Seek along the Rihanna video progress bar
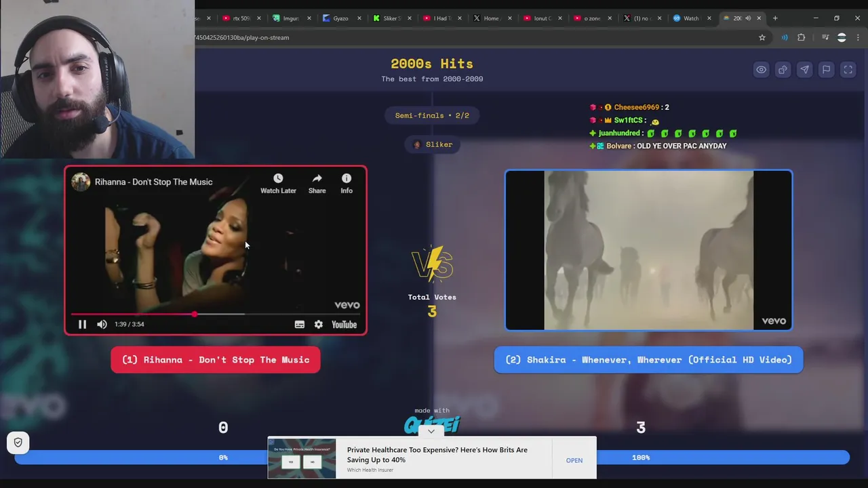Viewport: 868px width, 488px height. (215, 314)
